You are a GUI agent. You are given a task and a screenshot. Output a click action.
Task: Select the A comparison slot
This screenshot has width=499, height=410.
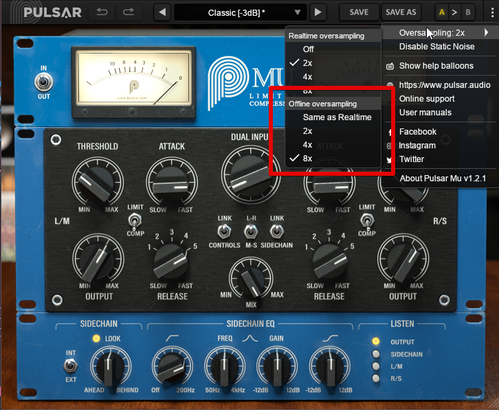click(x=442, y=13)
